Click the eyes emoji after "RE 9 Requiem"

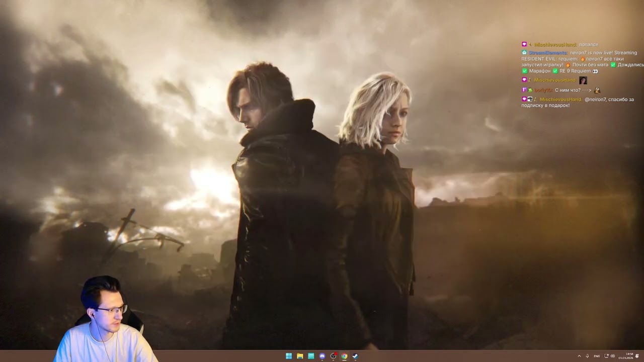pyautogui.click(x=595, y=71)
